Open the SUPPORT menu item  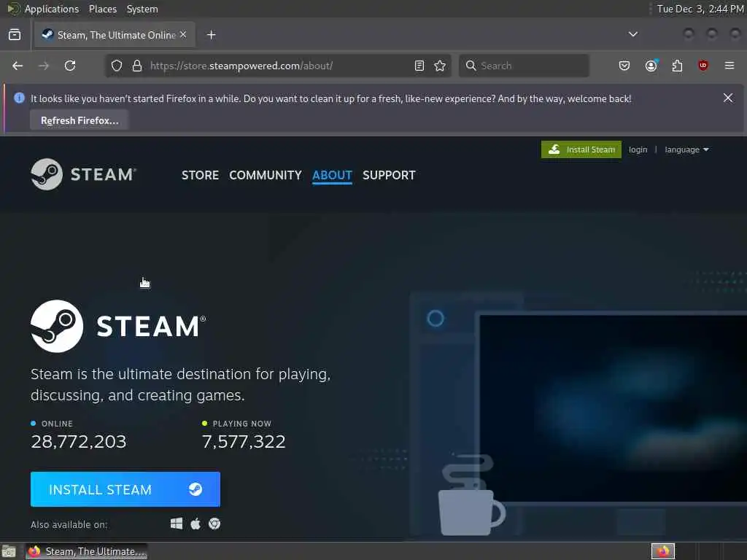(389, 175)
